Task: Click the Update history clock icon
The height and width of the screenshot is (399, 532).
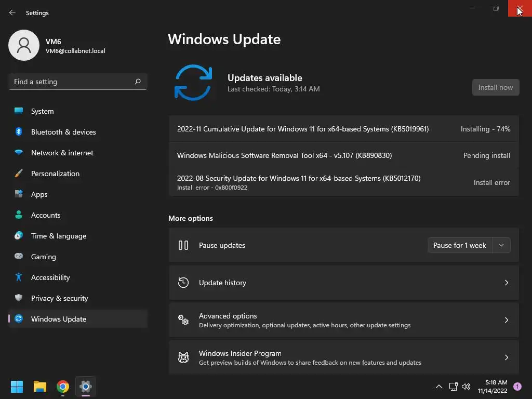Action: 183,283
